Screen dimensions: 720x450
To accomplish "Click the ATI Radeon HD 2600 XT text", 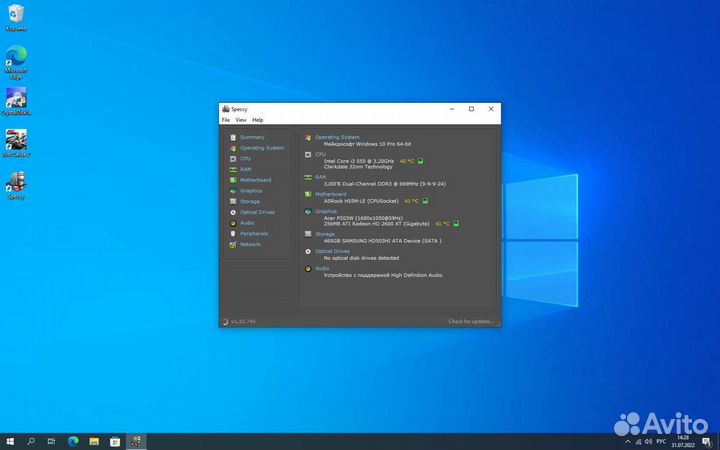I will click(x=377, y=224).
